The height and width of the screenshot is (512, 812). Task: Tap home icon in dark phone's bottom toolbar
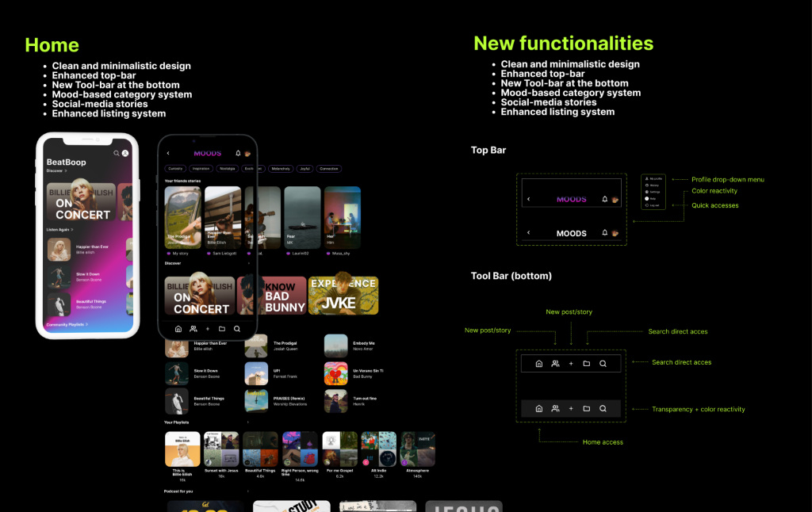coord(178,328)
